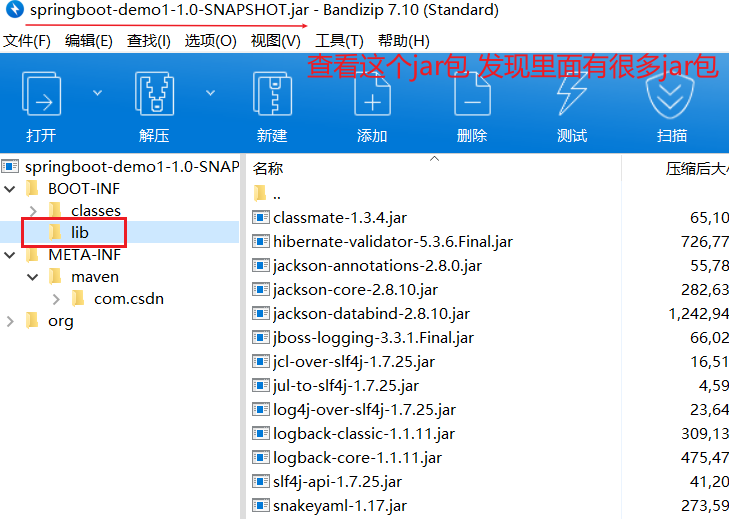Click the Test (测试) lightning icon
The height and width of the screenshot is (519, 729).
point(572,93)
